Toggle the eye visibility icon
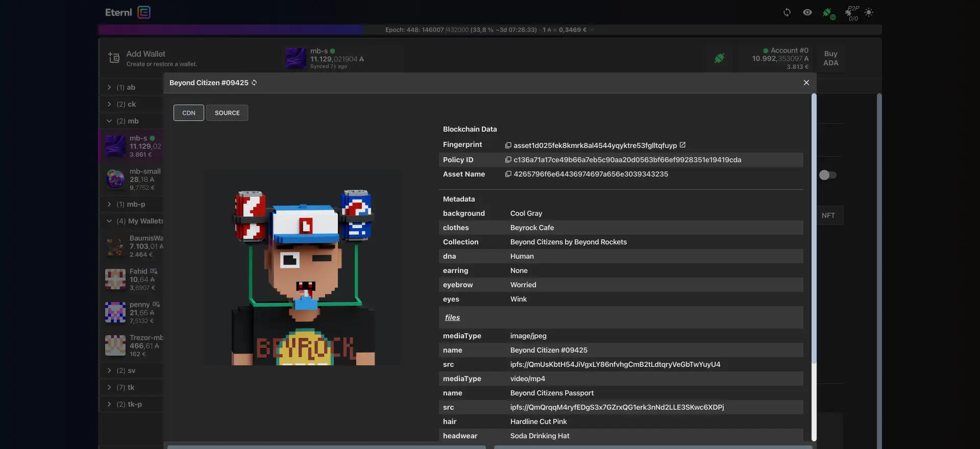Image resolution: width=980 pixels, height=449 pixels. (807, 12)
